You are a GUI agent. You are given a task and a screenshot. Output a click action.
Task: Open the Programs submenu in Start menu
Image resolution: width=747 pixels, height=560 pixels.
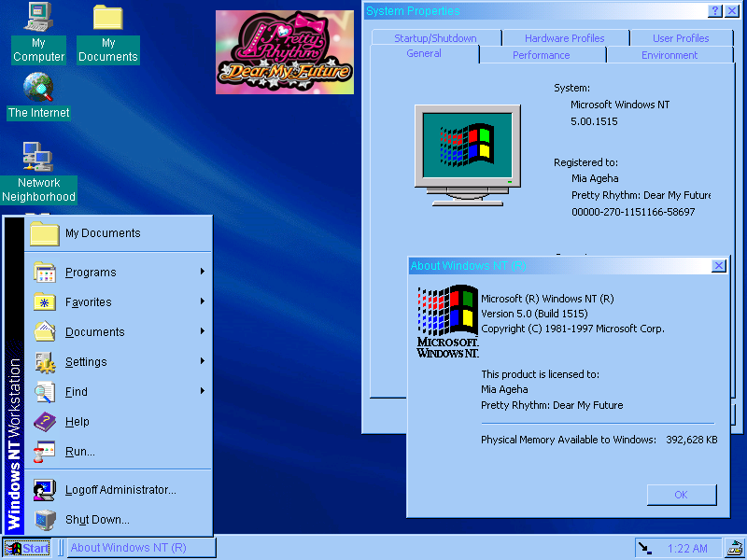point(119,273)
